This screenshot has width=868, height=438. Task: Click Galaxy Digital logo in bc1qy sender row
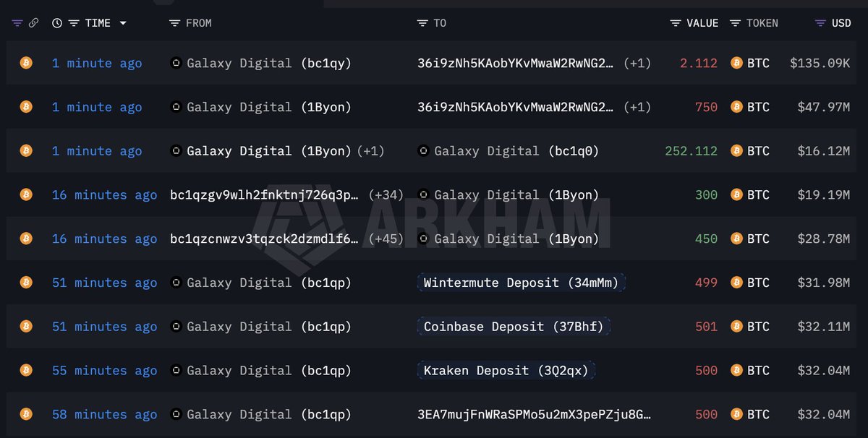[176, 63]
